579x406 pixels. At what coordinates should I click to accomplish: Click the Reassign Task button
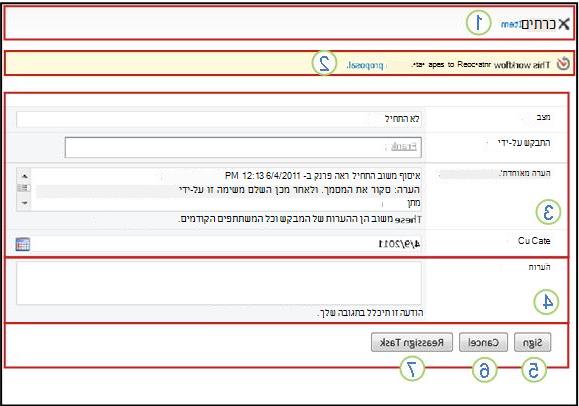coord(412,342)
